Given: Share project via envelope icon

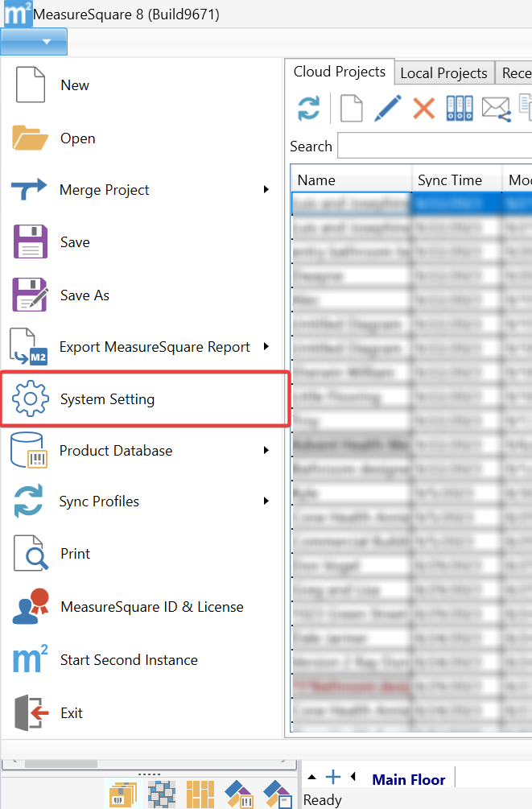Looking at the screenshot, I should (496, 109).
